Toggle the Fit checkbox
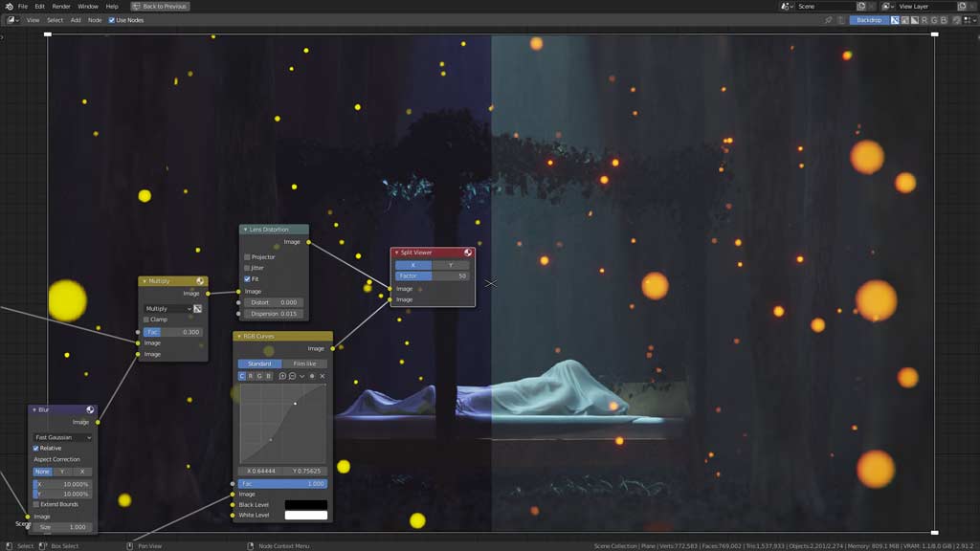The height and width of the screenshot is (551, 980). [x=248, y=279]
